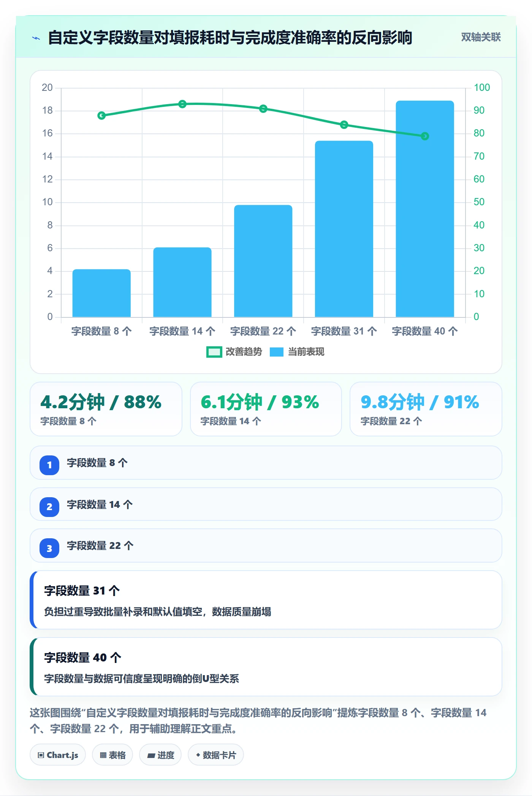Viewport: 532px width, 796px height.
Task: Click the icon inside the Chart.js tag
Action: tap(41, 755)
